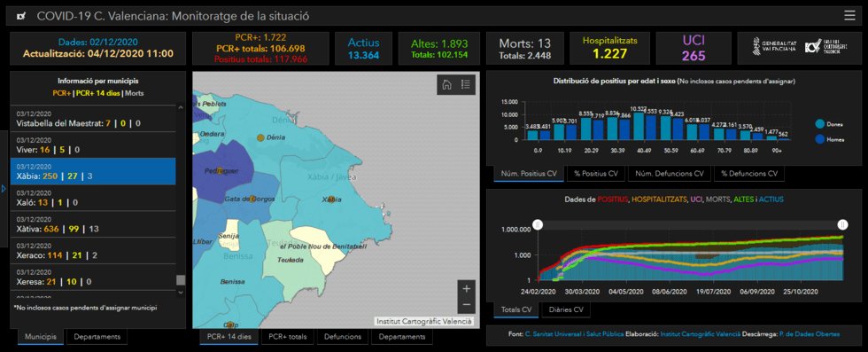Screen dimensions: 868x352
Task: Open Institut Cartogràfic Valencià footer link
Action: pyautogui.click(x=701, y=334)
